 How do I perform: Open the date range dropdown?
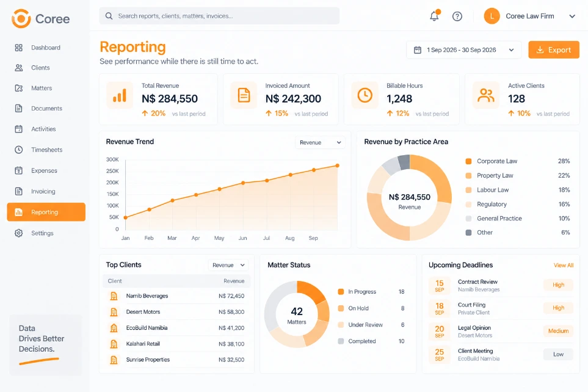pyautogui.click(x=464, y=50)
